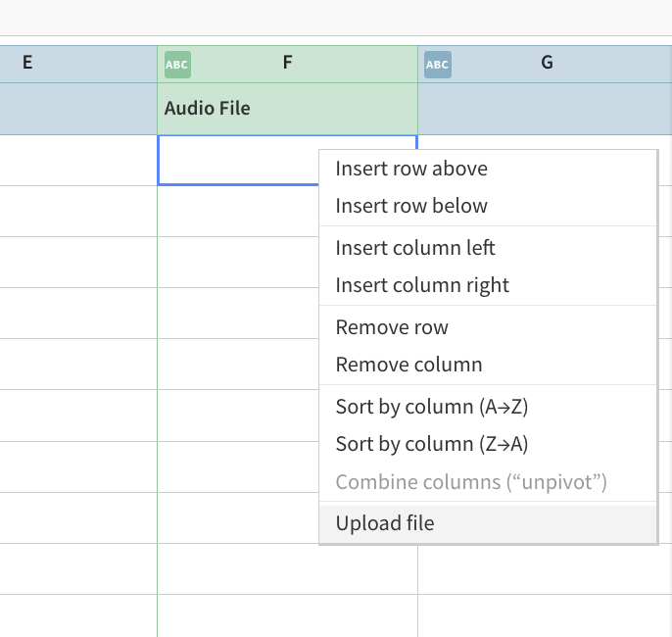Open the "Upload file" menu option
This screenshot has width=672, height=637.
385,523
